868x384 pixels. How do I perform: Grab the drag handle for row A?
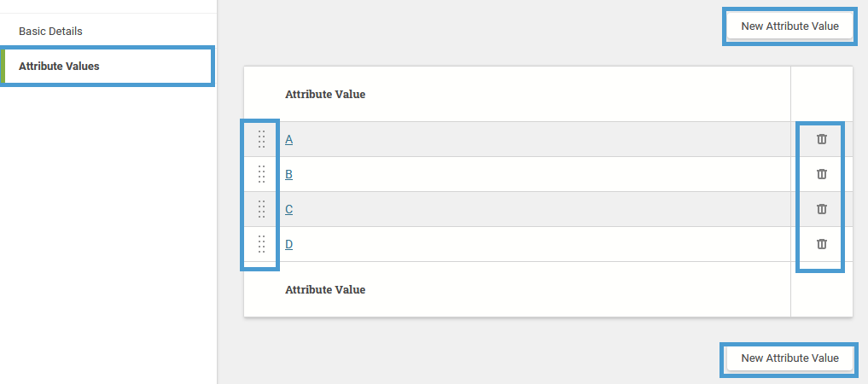[x=262, y=139]
